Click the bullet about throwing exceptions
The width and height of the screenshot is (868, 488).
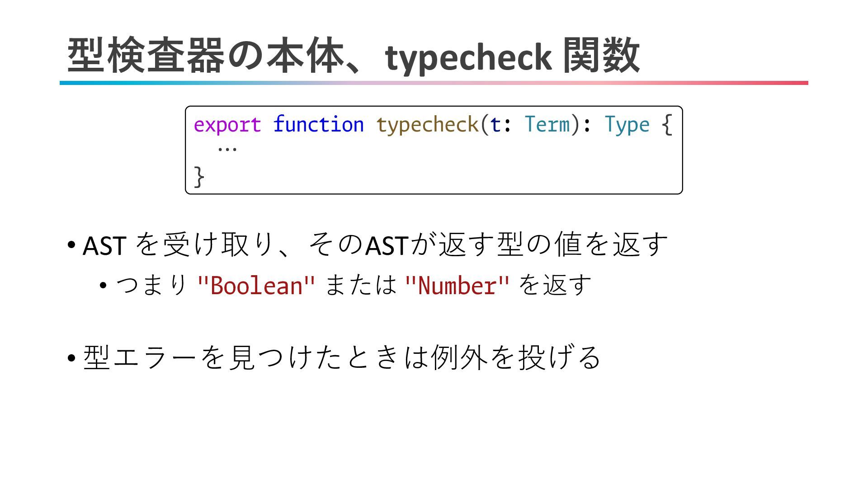coord(342,357)
